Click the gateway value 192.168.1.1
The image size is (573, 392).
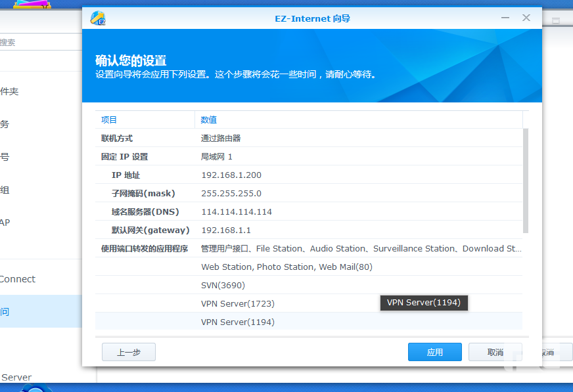pyautogui.click(x=226, y=230)
